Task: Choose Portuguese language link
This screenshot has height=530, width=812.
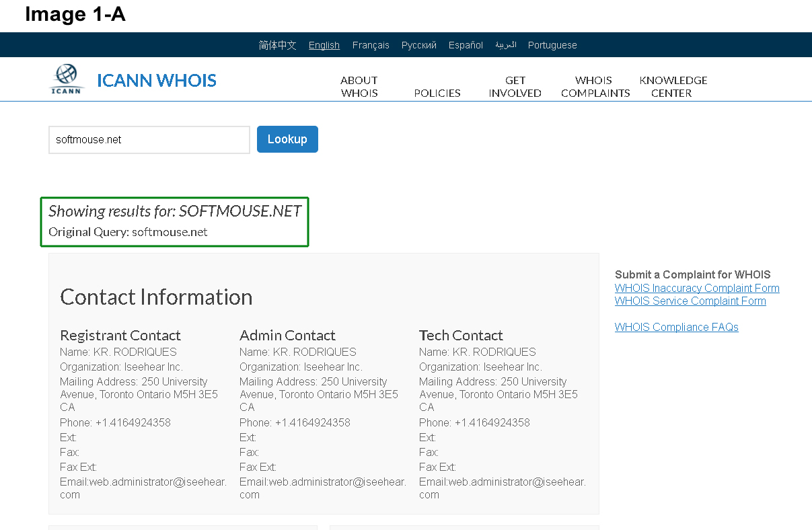Action: pyautogui.click(x=552, y=45)
